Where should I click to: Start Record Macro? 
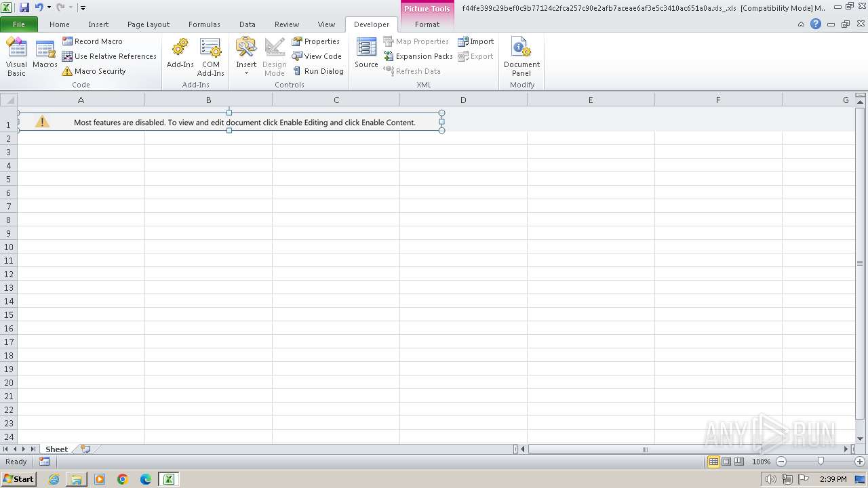pyautogui.click(x=92, y=41)
